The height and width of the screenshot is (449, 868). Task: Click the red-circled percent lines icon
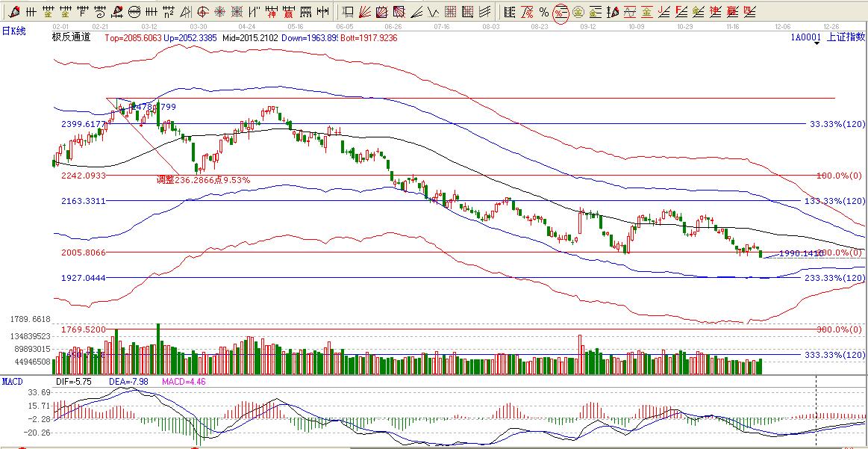(x=561, y=13)
